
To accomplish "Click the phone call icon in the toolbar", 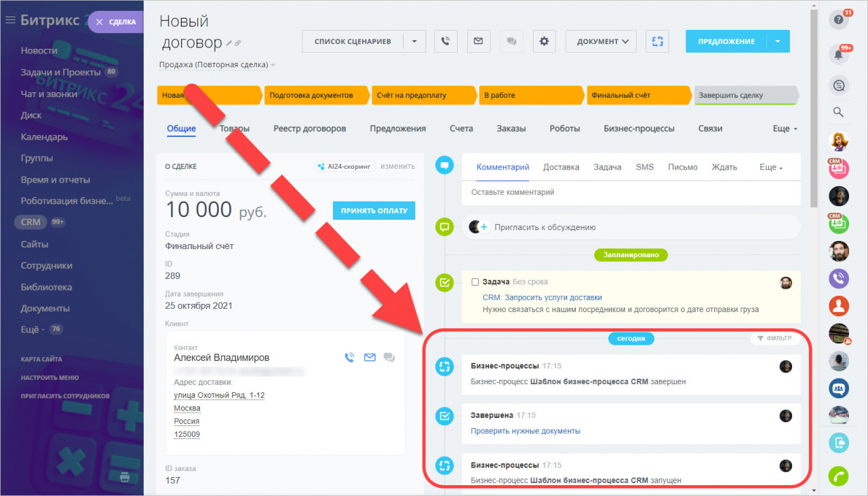I will [x=445, y=41].
